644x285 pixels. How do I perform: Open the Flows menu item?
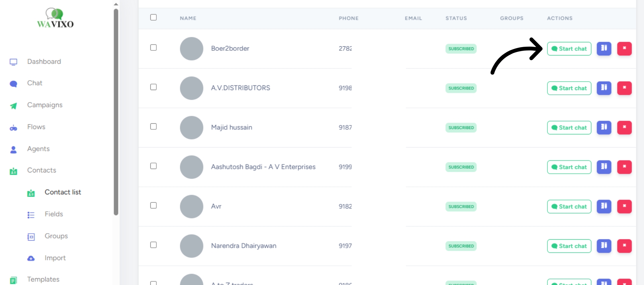[36, 127]
